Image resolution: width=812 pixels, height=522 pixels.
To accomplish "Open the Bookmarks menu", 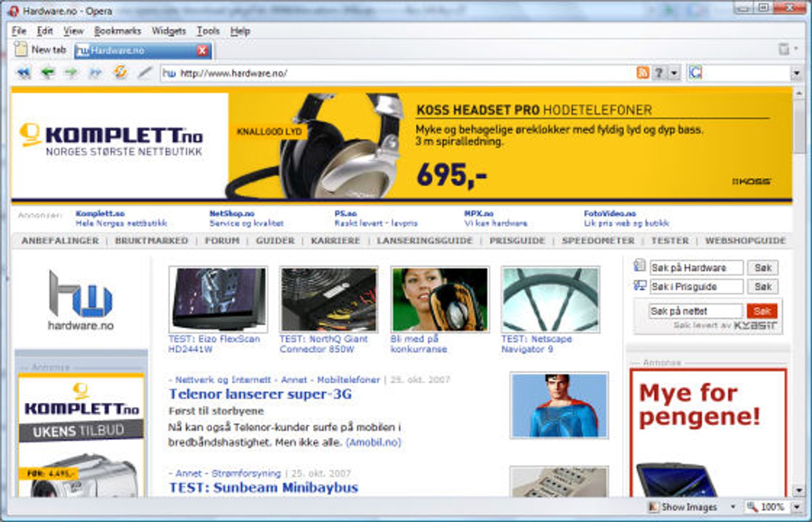I will click(x=117, y=31).
